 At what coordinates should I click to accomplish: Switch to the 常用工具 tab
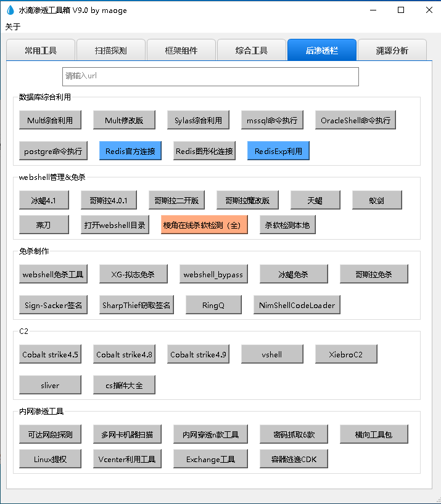[x=41, y=51]
